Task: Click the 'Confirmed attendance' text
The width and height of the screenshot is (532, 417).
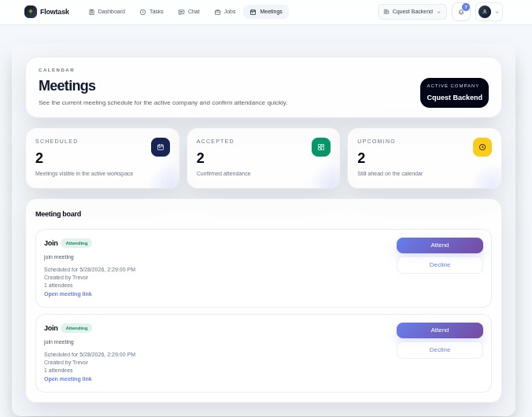Action: (x=224, y=173)
